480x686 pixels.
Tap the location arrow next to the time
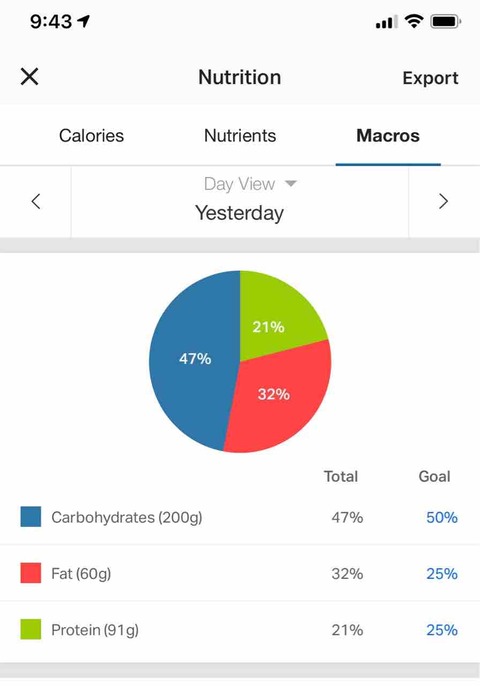[x=83, y=21]
